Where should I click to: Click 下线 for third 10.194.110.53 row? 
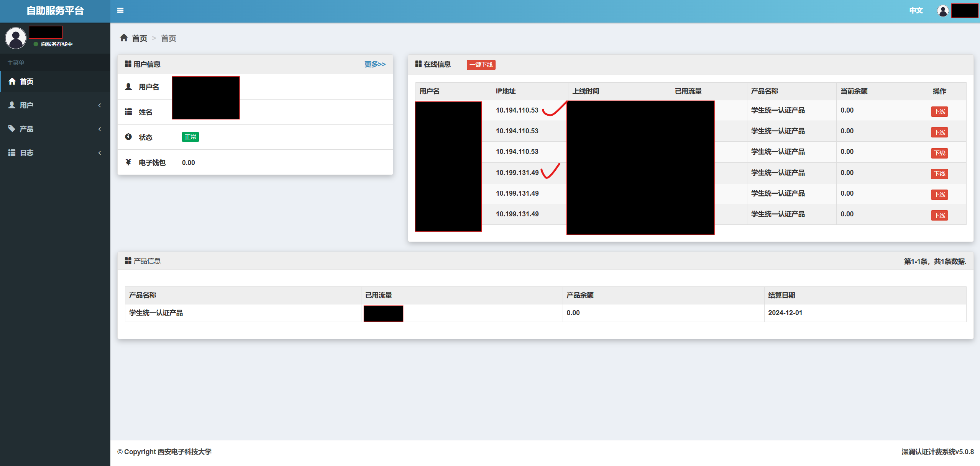click(939, 153)
